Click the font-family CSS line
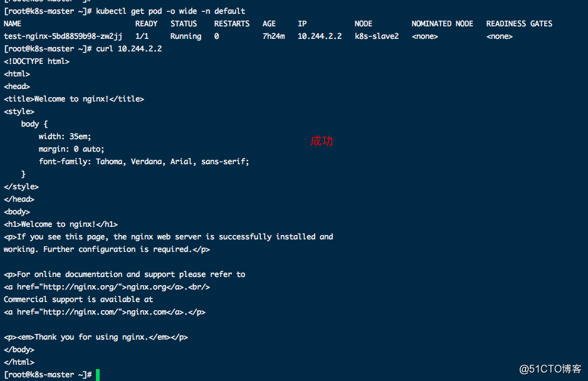 144,162
